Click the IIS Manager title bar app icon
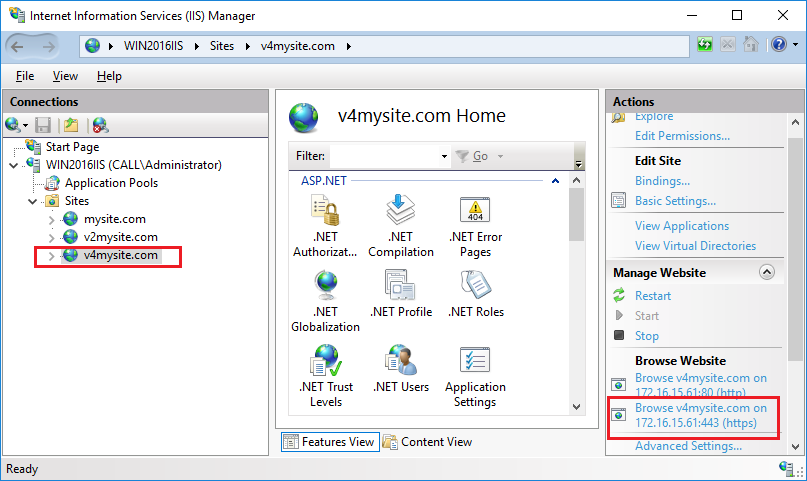This screenshot has height=481, width=807. pos(17,15)
